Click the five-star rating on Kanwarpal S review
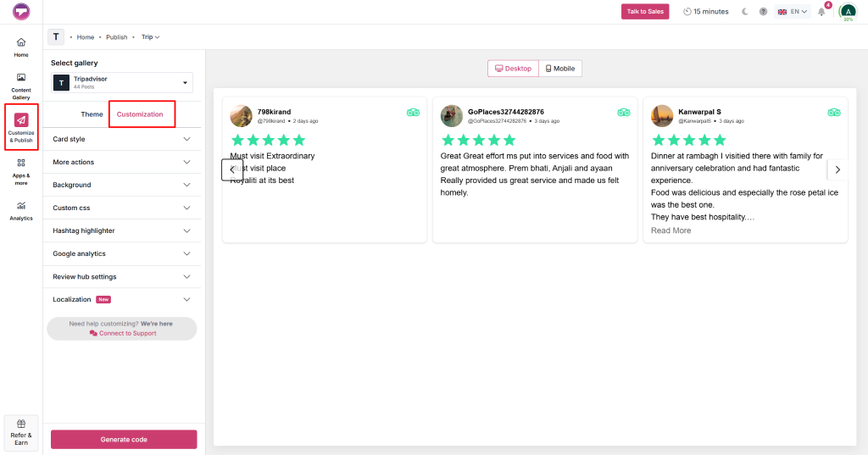Image resolution: width=868 pixels, height=455 pixels. click(689, 140)
